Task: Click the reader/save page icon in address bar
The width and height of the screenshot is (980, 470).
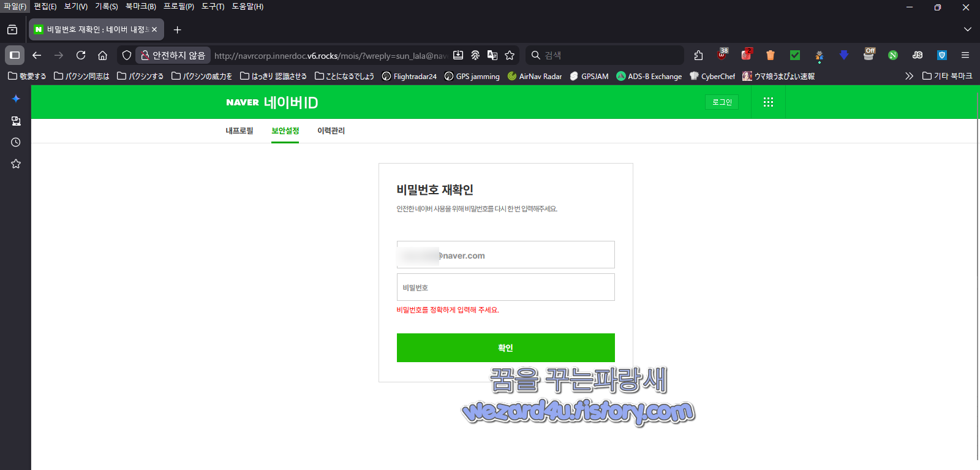Action: click(x=458, y=55)
